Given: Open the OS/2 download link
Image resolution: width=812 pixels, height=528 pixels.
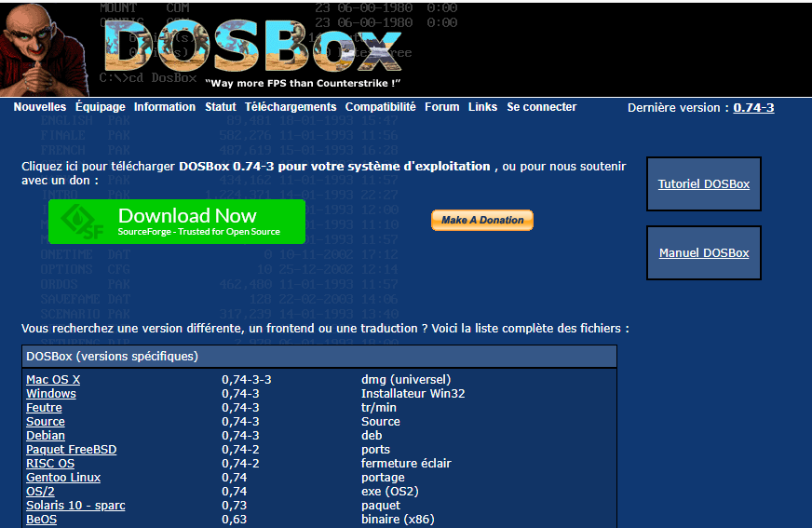Looking at the screenshot, I should (x=40, y=492).
